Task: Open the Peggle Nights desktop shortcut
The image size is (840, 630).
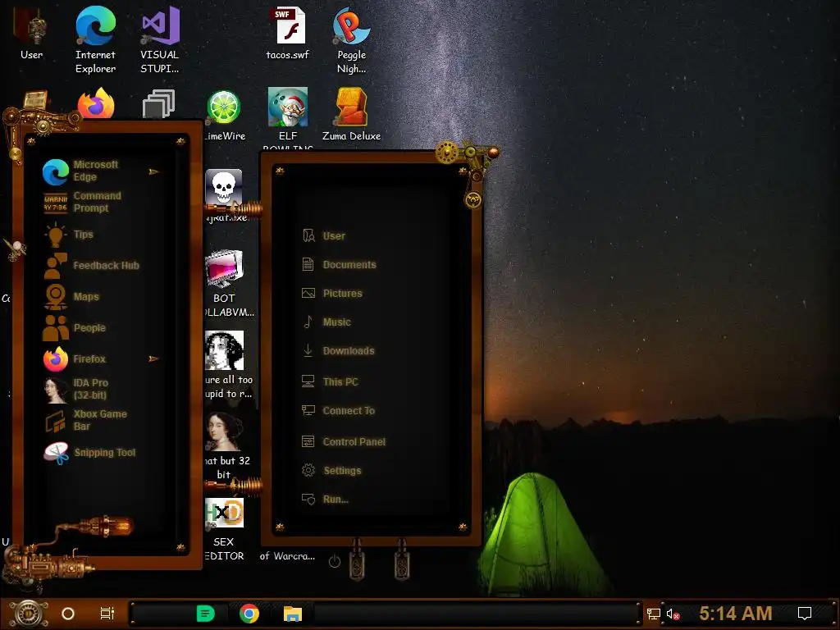Action: [x=351, y=40]
